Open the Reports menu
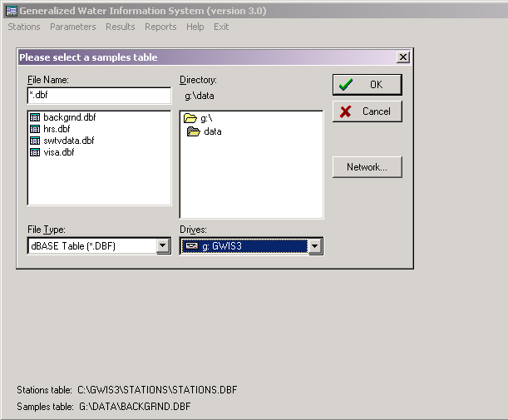Viewport: 508px width, 420px height. (x=160, y=27)
